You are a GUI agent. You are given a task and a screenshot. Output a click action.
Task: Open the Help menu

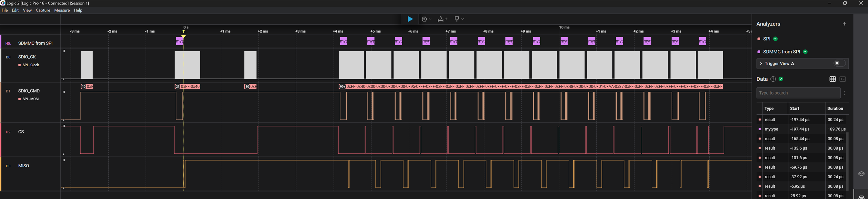tap(78, 10)
